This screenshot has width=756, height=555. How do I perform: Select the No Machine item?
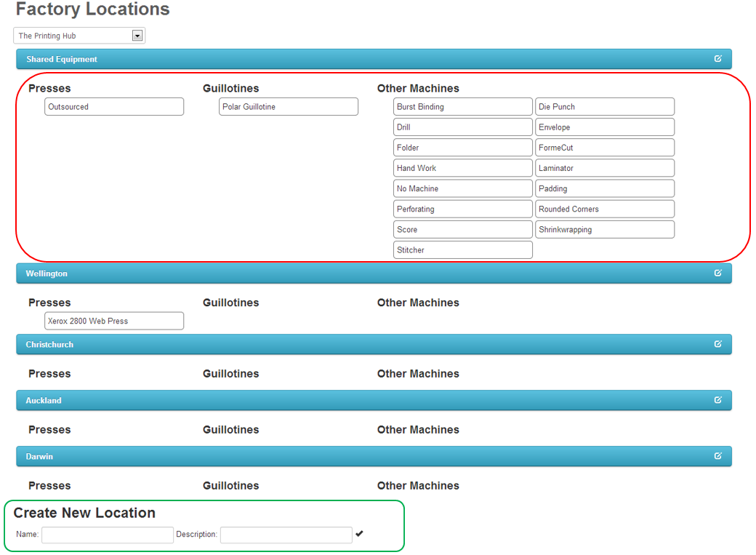(x=463, y=188)
